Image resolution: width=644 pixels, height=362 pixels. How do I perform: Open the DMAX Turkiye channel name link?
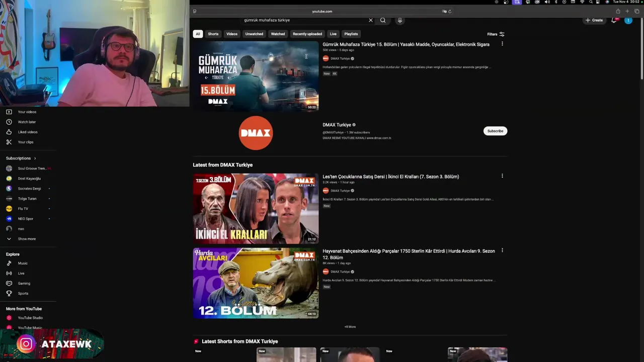point(337,125)
